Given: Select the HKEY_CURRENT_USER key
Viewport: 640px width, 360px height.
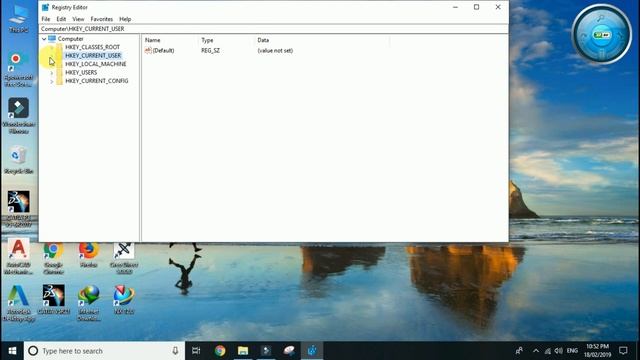Looking at the screenshot, I should click(x=93, y=56).
